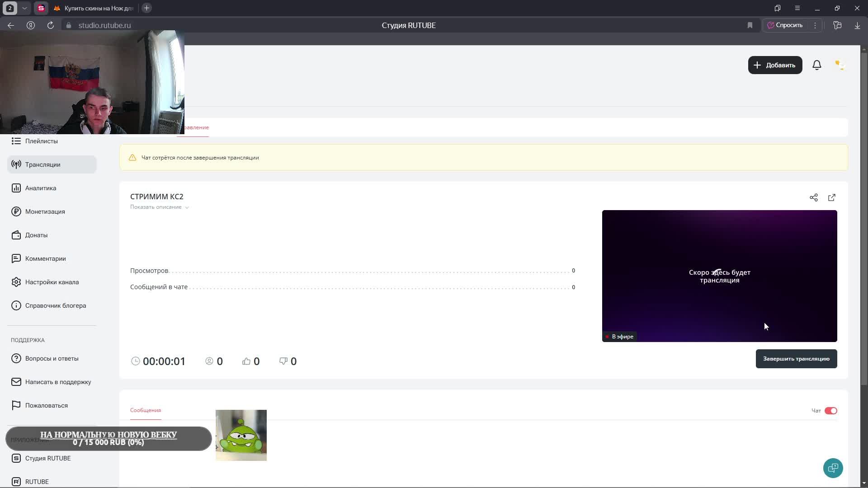868x488 pixels.
Task: Go to Донаты in sidebar
Action: (36, 235)
